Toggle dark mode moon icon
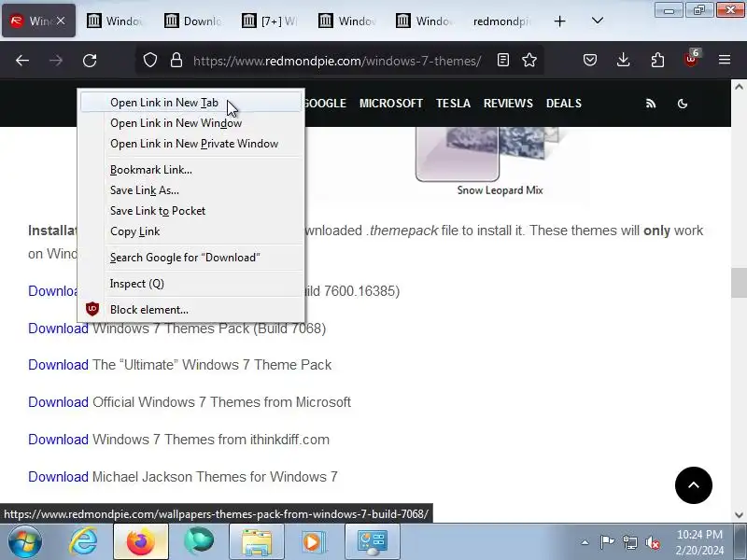 click(x=683, y=104)
